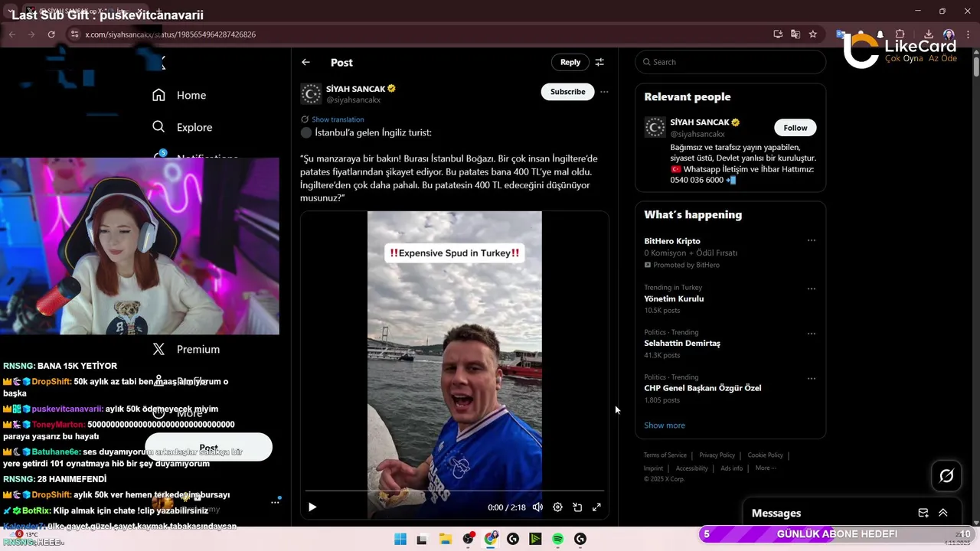Screen dimensions: 980x551
Task: Open @siyahsancakx handle in Relevant people
Action: click(697, 134)
